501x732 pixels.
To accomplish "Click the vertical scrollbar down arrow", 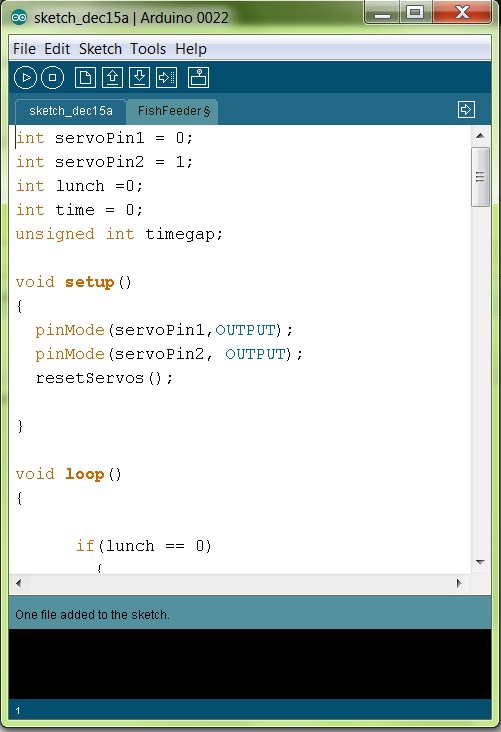I will pyautogui.click(x=480, y=562).
